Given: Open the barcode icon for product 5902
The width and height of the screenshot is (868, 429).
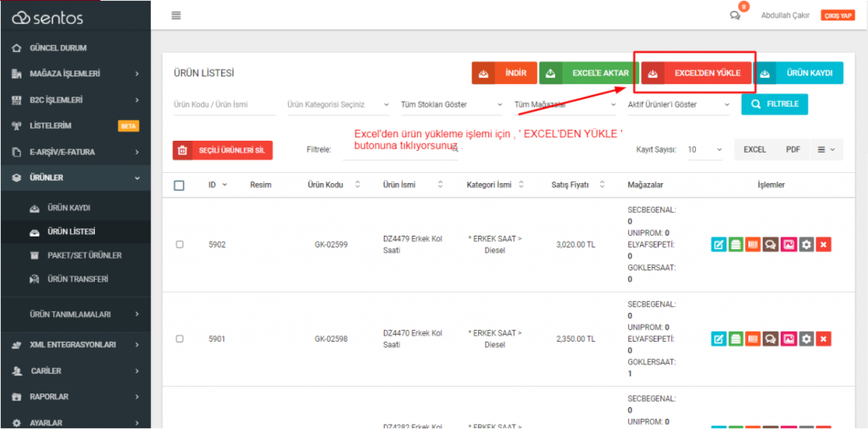Looking at the screenshot, I should (x=754, y=244).
